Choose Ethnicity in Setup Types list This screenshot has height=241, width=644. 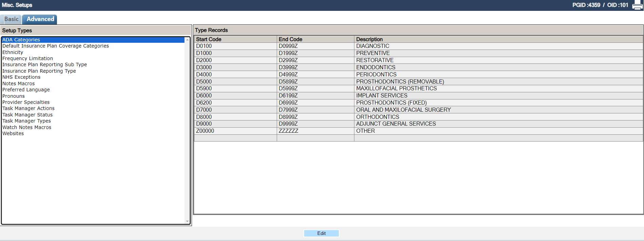coord(13,52)
